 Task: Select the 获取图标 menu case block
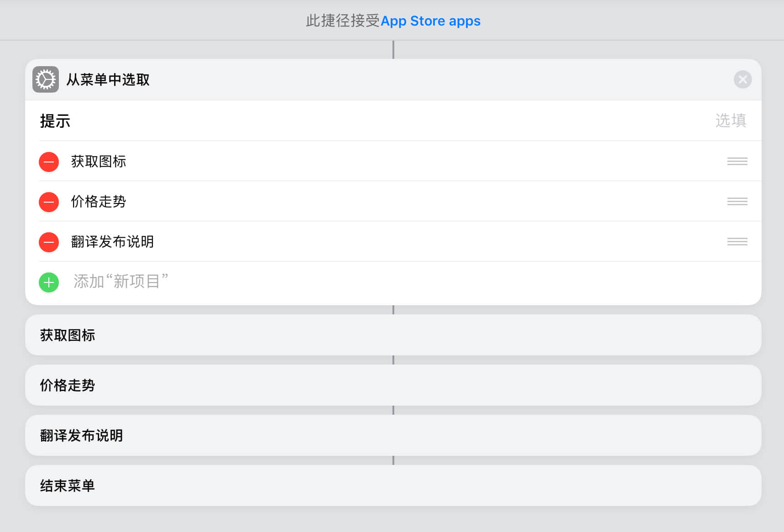(393, 335)
